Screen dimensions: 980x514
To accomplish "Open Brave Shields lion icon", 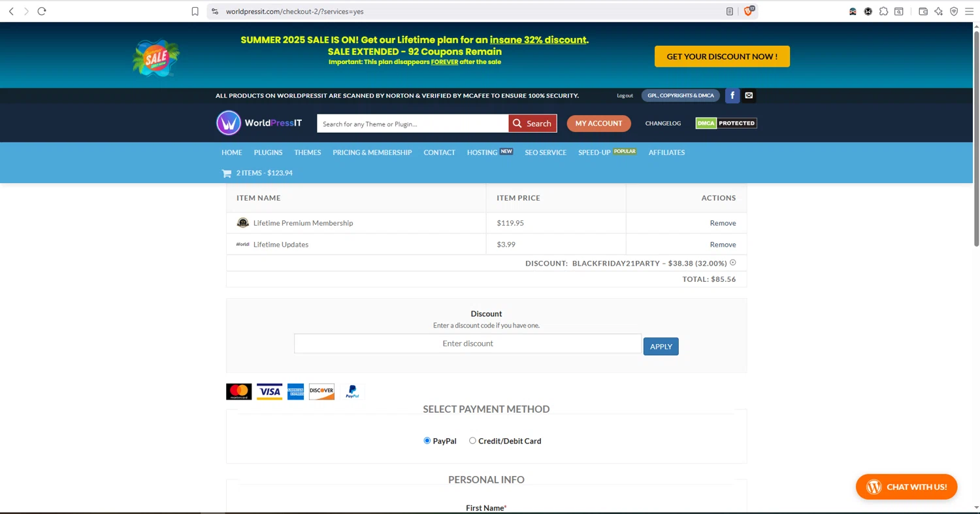I will coord(749,10).
